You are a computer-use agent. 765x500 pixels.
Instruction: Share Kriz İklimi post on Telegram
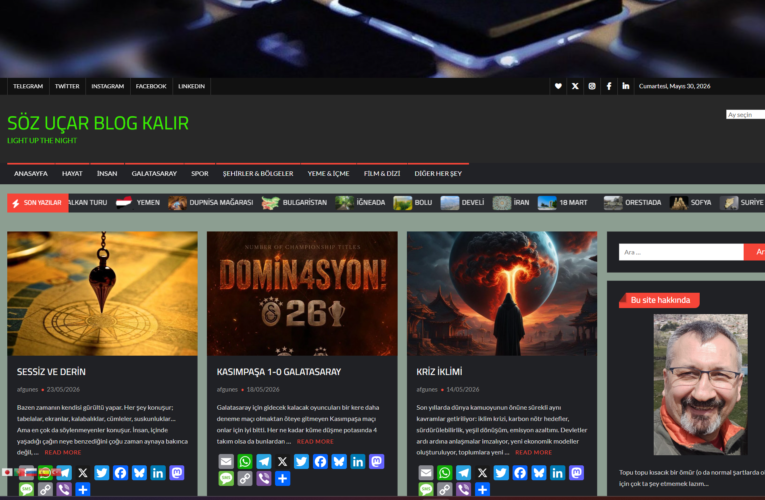[x=463, y=473]
